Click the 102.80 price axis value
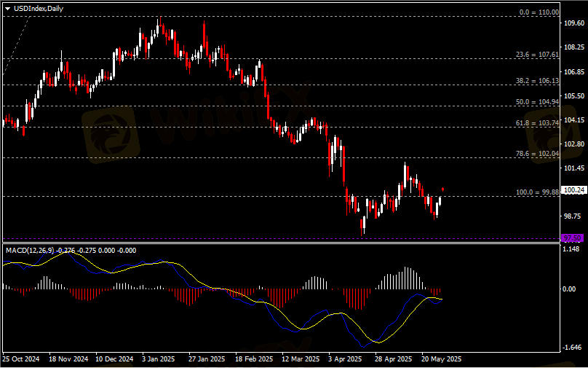The height and width of the screenshot is (368, 588). (573, 144)
